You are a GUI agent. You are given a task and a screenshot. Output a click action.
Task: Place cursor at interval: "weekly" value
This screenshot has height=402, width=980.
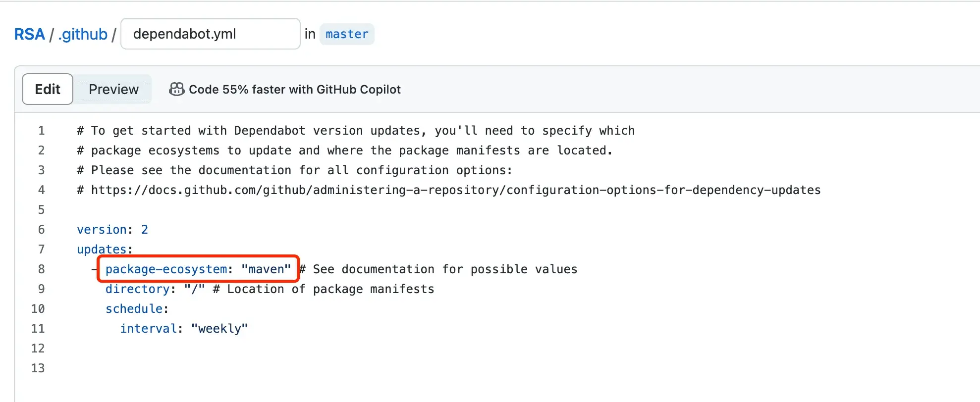click(219, 329)
